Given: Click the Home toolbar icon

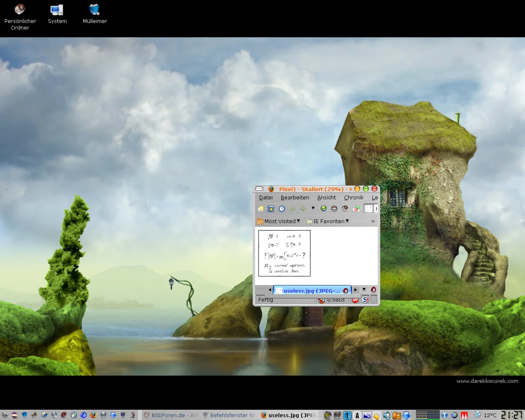Looking at the screenshot, I should point(345,209).
